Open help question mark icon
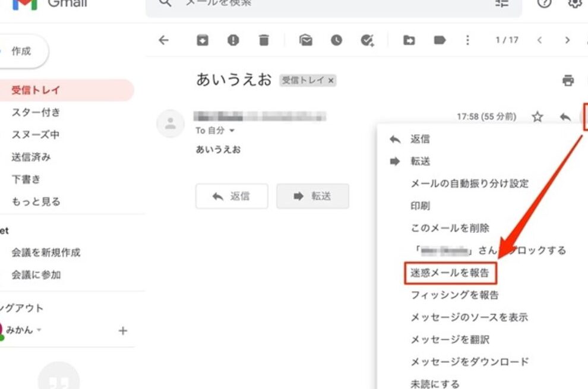This screenshot has height=389, width=588. pyautogui.click(x=544, y=3)
